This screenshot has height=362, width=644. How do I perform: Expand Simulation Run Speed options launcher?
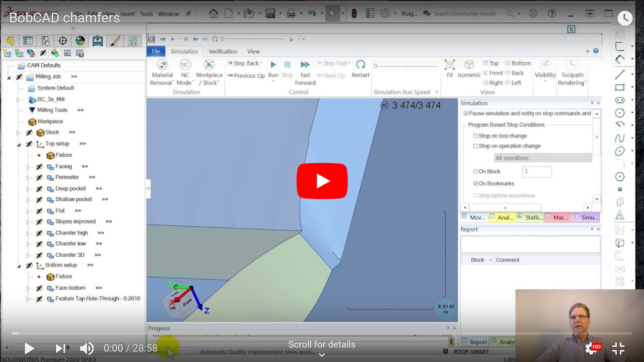click(x=436, y=92)
